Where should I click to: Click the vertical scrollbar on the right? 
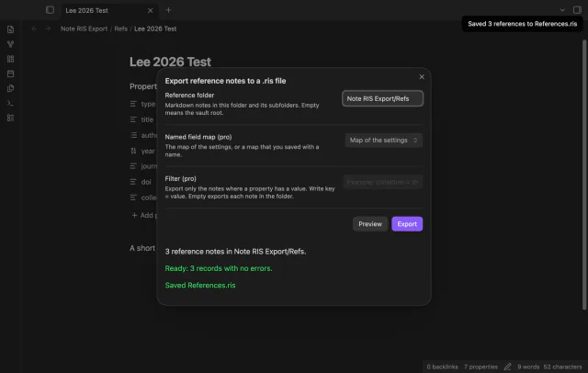pyautogui.click(x=584, y=175)
